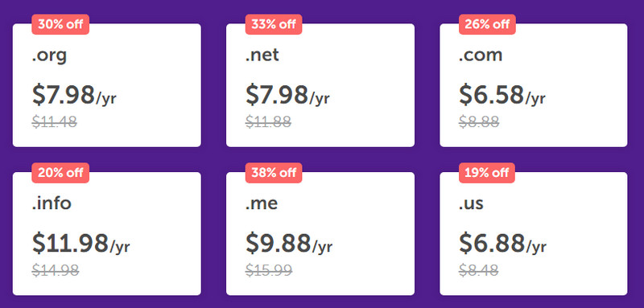The height and width of the screenshot is (308, 644).
Task: Click the 20% off badge
Action: pos(60,173)
